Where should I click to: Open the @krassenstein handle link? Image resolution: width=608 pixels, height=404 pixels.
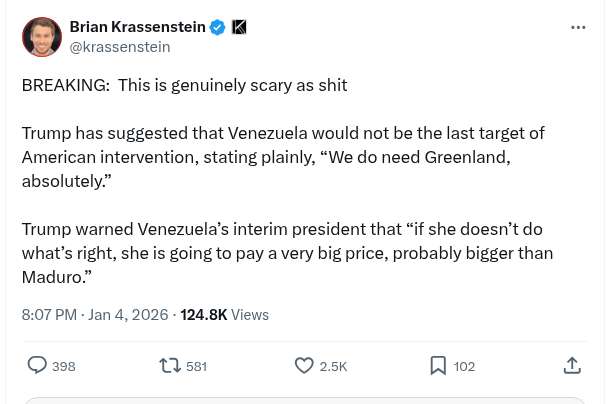120,47
